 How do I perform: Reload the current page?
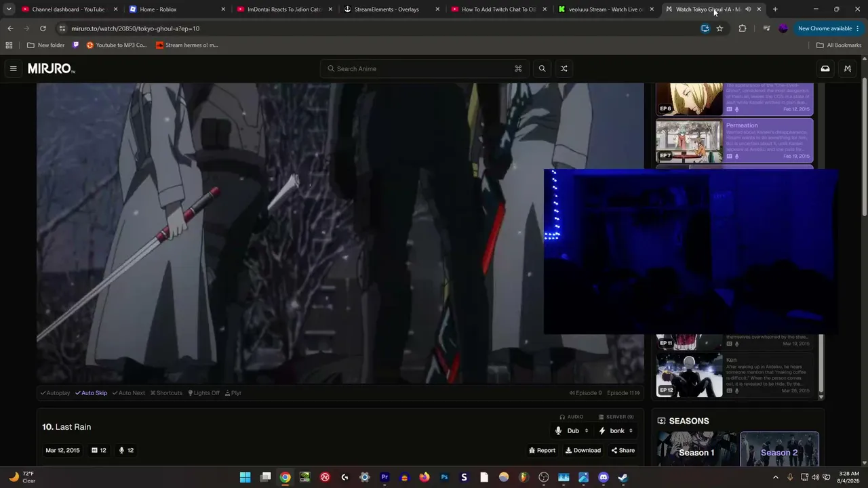[x=43, y=28]
